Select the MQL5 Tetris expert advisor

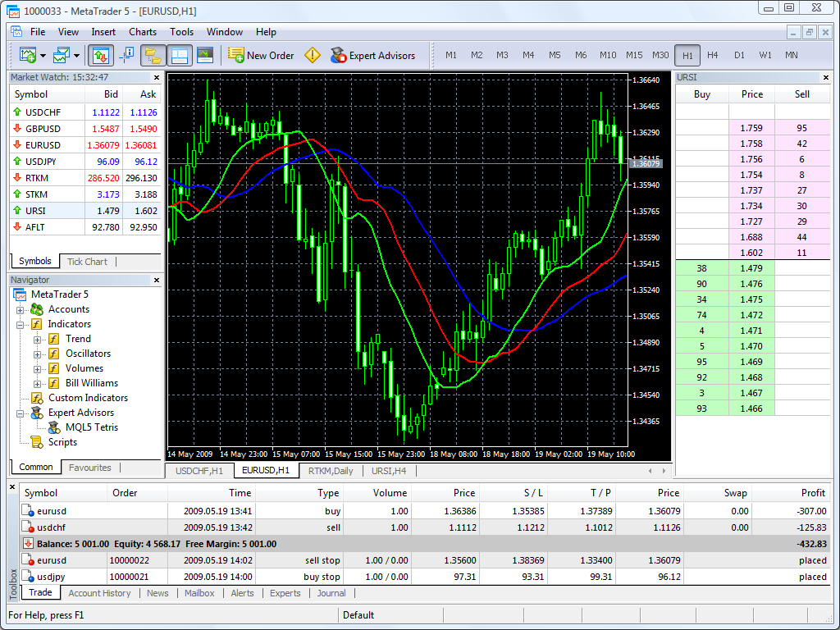point(90,427)
